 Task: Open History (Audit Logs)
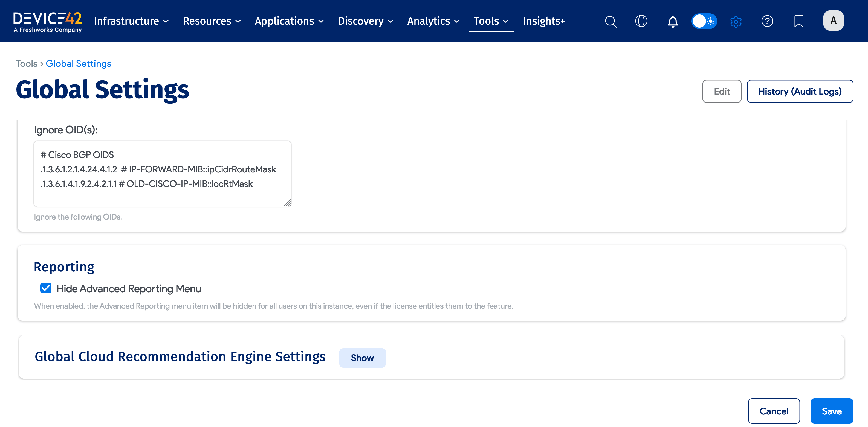(x=800, y=91)
